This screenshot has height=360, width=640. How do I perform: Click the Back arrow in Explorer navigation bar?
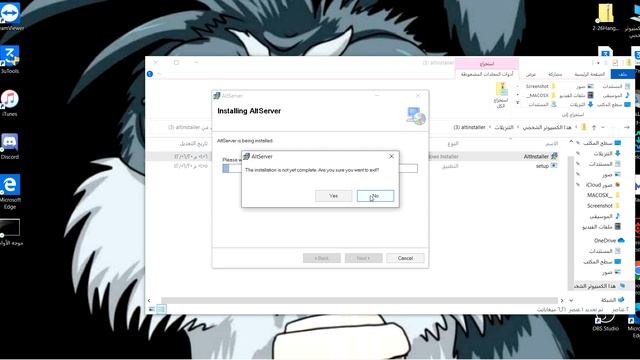point(627,127)
